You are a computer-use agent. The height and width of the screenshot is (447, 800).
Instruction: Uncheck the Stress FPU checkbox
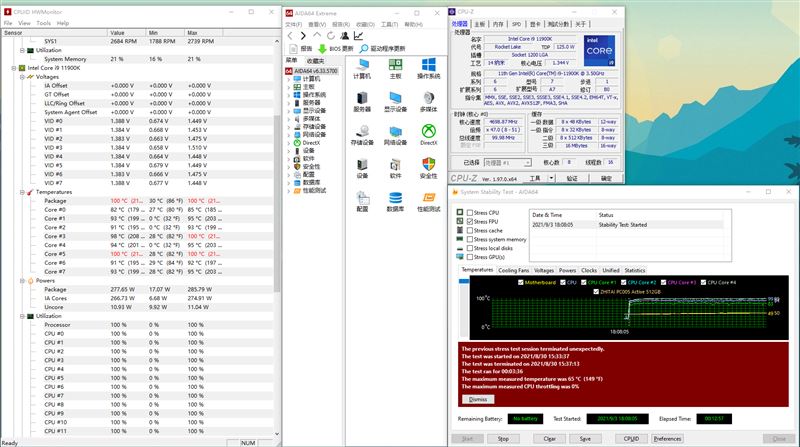pyautogui.click(x=470, y=221)
